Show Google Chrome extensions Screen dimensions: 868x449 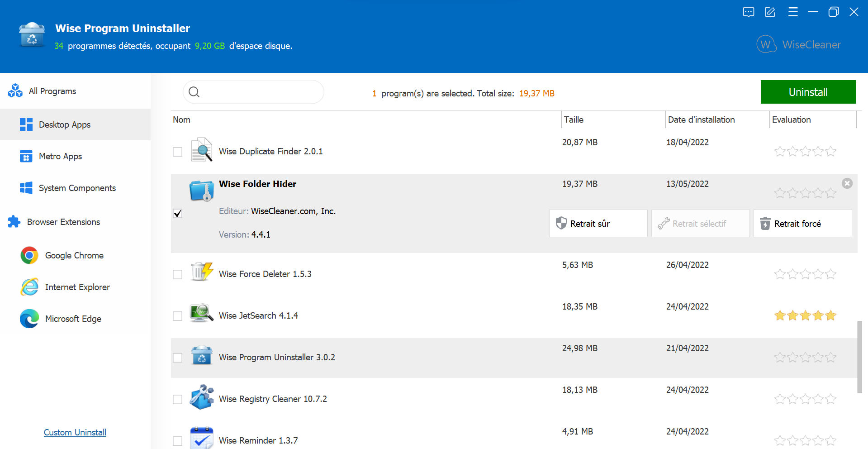75,255
